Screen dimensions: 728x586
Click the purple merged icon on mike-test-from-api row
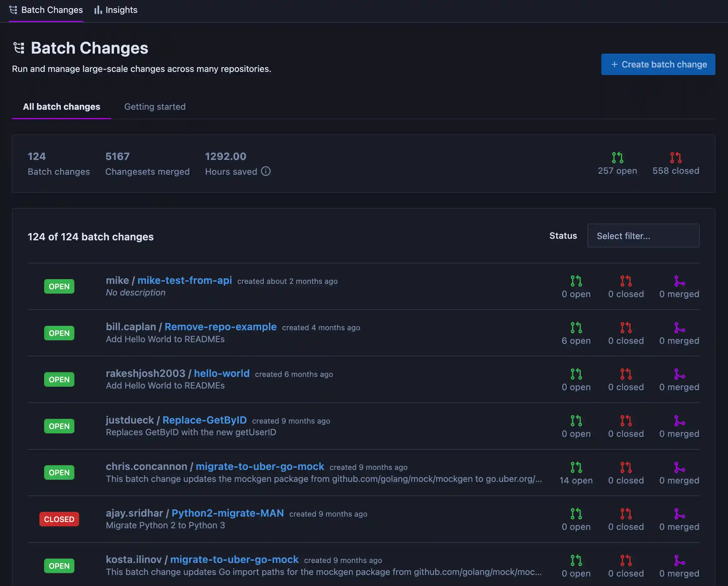coord(679,280)
